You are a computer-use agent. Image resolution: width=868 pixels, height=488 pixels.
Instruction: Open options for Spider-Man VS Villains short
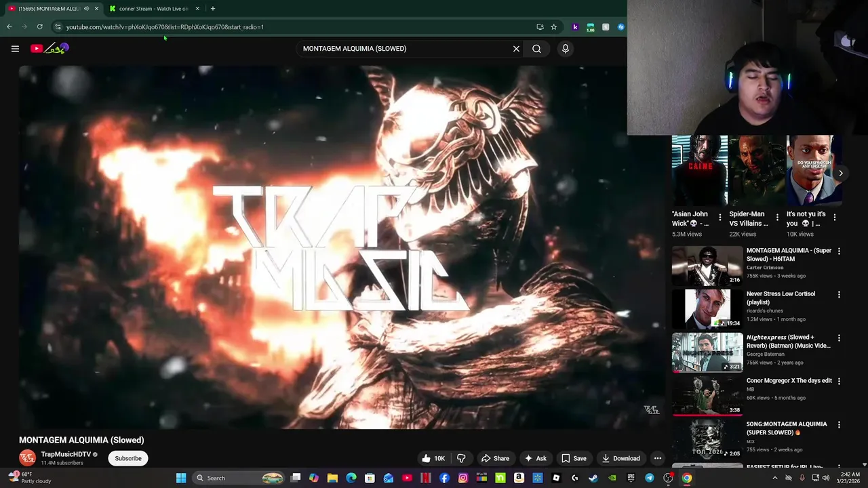click(x=777, y=218)
